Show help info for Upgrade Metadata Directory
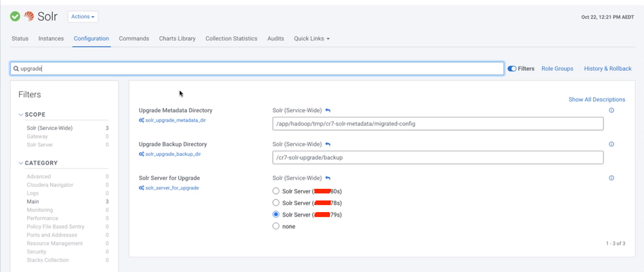The width and height of the screenshot is (644, 272). pos(611,111)
